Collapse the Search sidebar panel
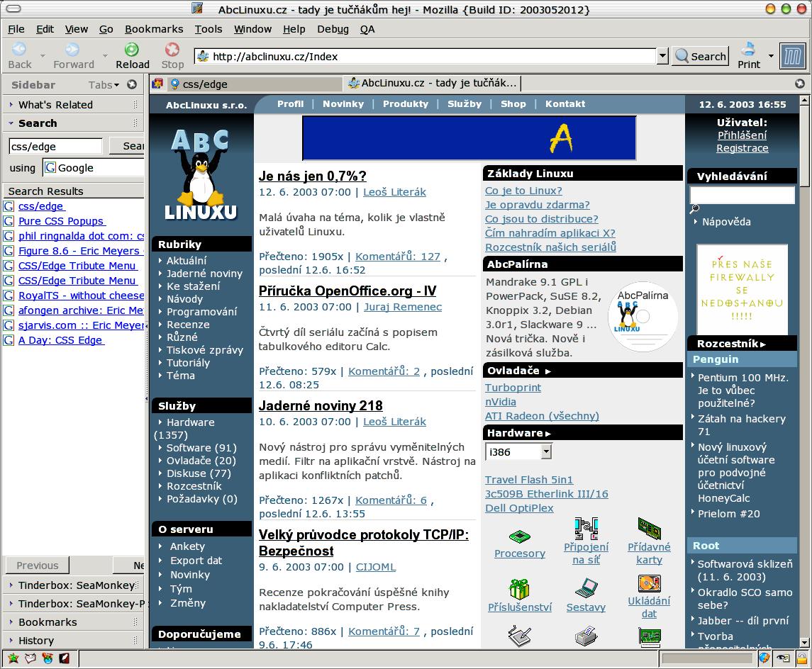Screen dimensions: 812x669 click(72, 123)
